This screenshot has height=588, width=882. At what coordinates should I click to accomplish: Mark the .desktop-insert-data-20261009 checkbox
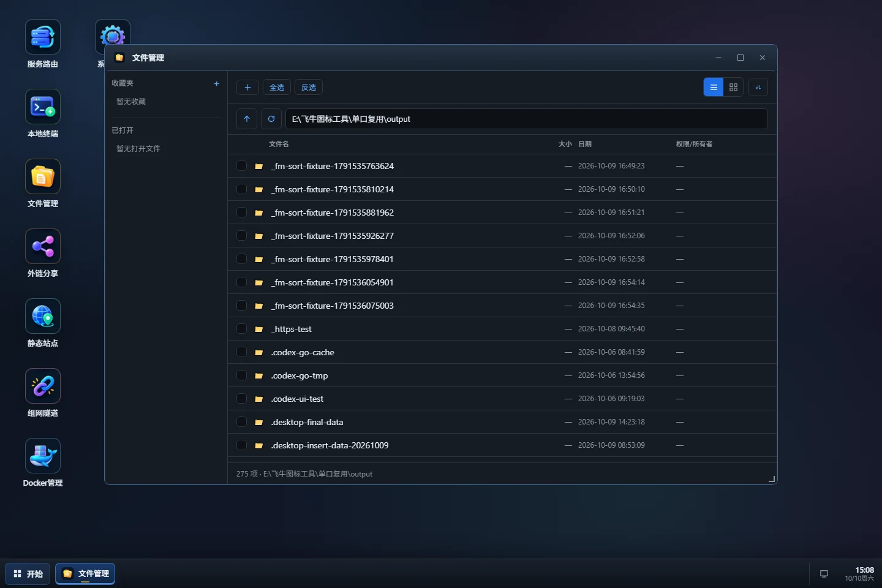click(242, 445)
